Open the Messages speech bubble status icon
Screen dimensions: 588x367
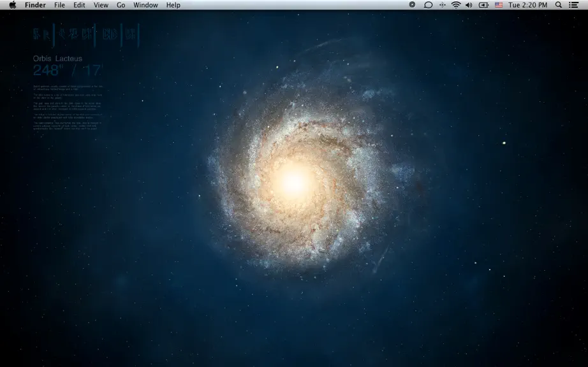coord(428,5)
